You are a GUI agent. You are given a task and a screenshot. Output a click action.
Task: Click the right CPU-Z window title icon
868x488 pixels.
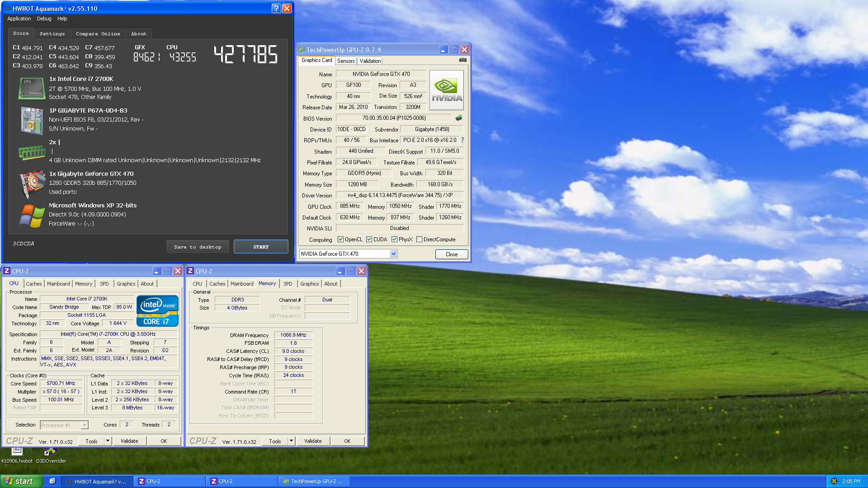(190, 271)
